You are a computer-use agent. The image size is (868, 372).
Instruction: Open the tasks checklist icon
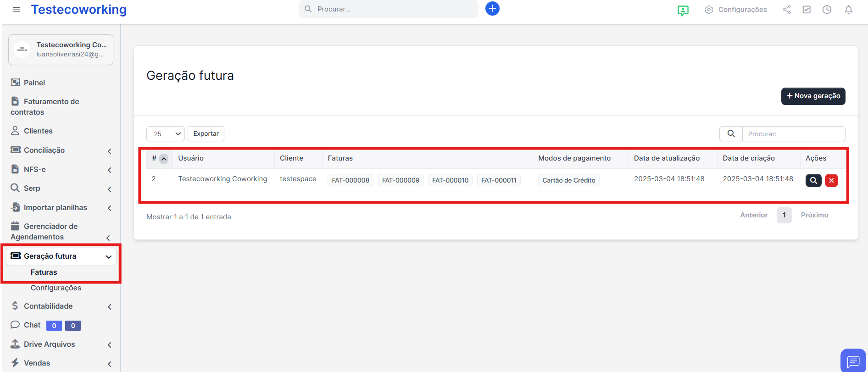click(x=807, y=10)
